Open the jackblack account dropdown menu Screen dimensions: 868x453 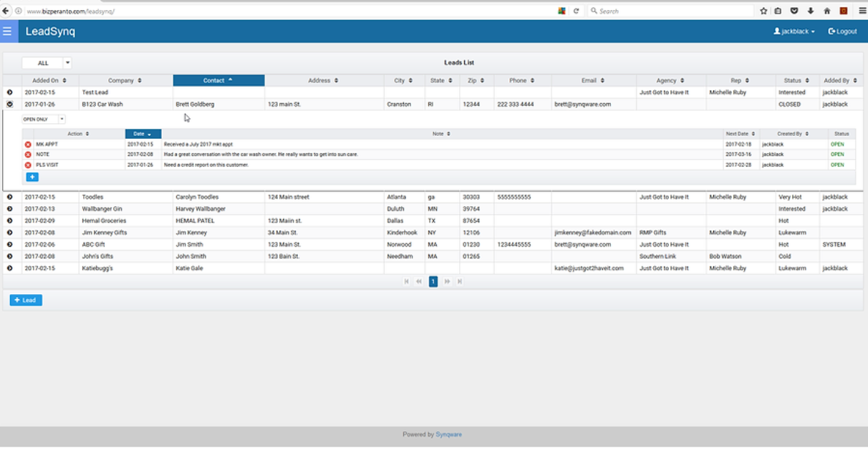[x=795, y=31]
